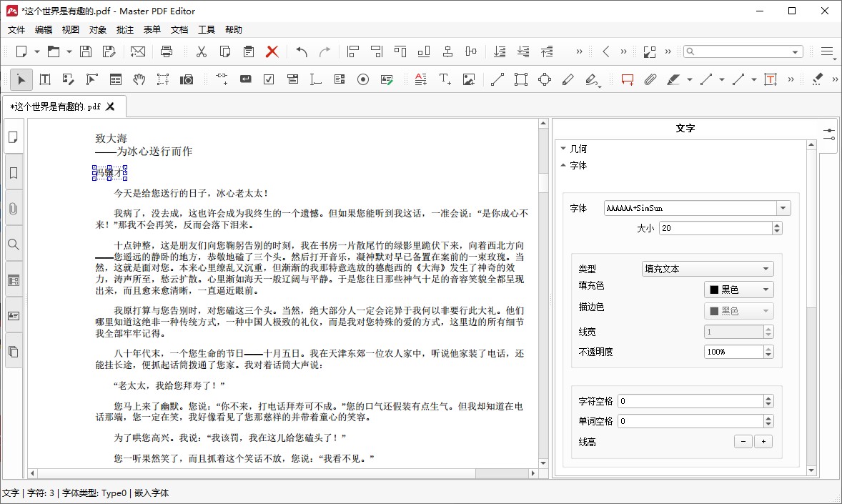This screenshot has height=504, width=842.
Task: Choose the Edit Text tool
Action: click(x=45, y=79)
